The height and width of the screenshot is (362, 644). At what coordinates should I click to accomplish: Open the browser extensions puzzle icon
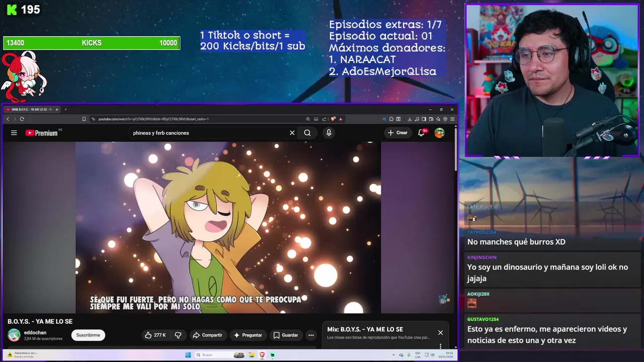tap(391, 119)
